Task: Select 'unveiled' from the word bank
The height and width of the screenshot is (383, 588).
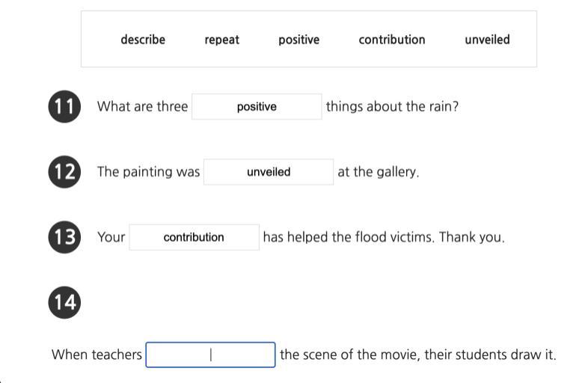Action: 487,40
